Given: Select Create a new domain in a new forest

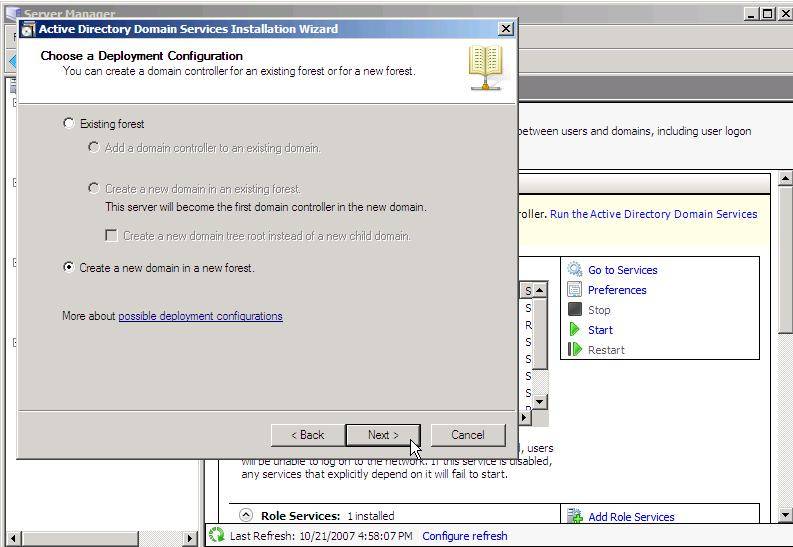Looking at the screenshot, I should pos(68,267).
